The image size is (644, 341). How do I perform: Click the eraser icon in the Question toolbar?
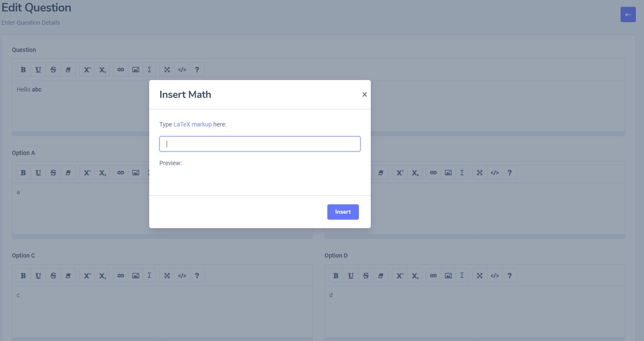click(68, 69)
